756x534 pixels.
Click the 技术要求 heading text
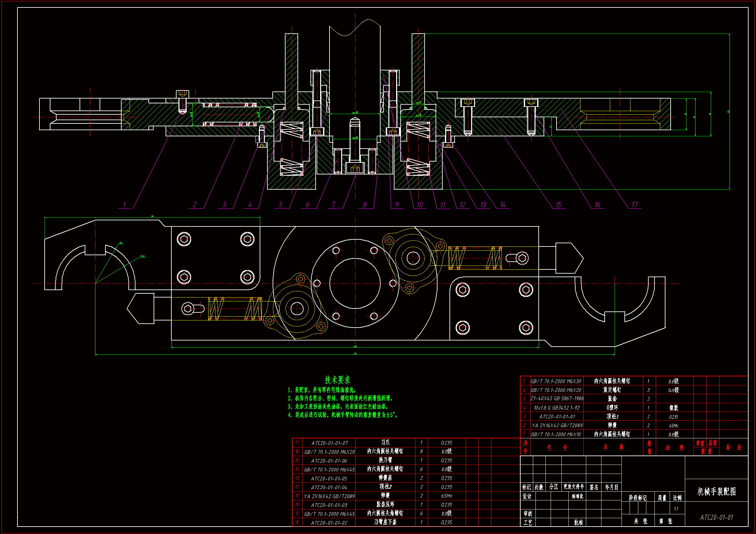338,380
